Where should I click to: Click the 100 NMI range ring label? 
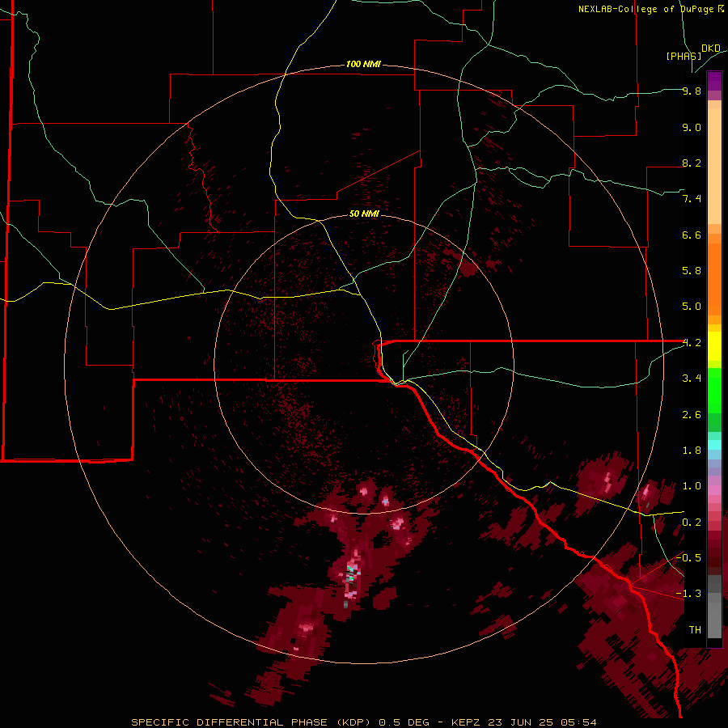click(x=363, y=64)
